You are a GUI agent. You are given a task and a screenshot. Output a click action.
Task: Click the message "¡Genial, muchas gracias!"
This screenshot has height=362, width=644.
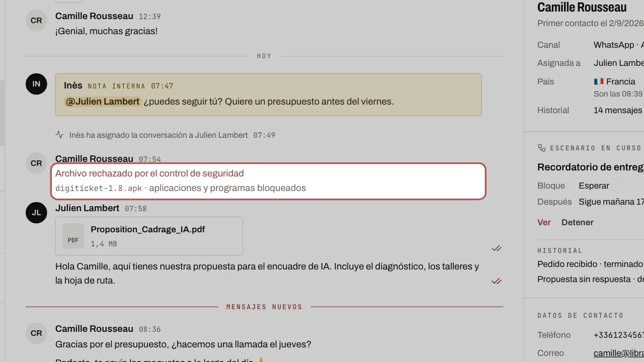tap(106, 31)
